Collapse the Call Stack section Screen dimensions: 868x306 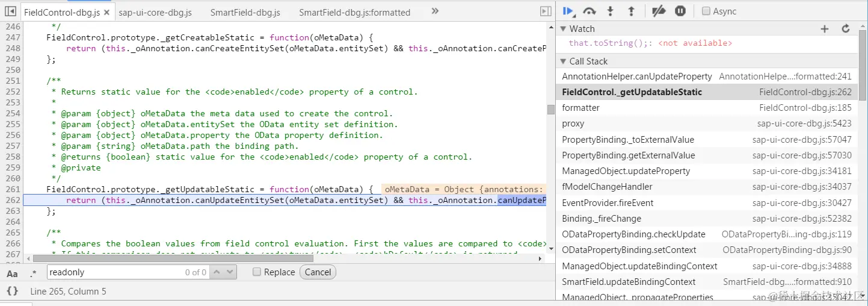pos(564,61)
